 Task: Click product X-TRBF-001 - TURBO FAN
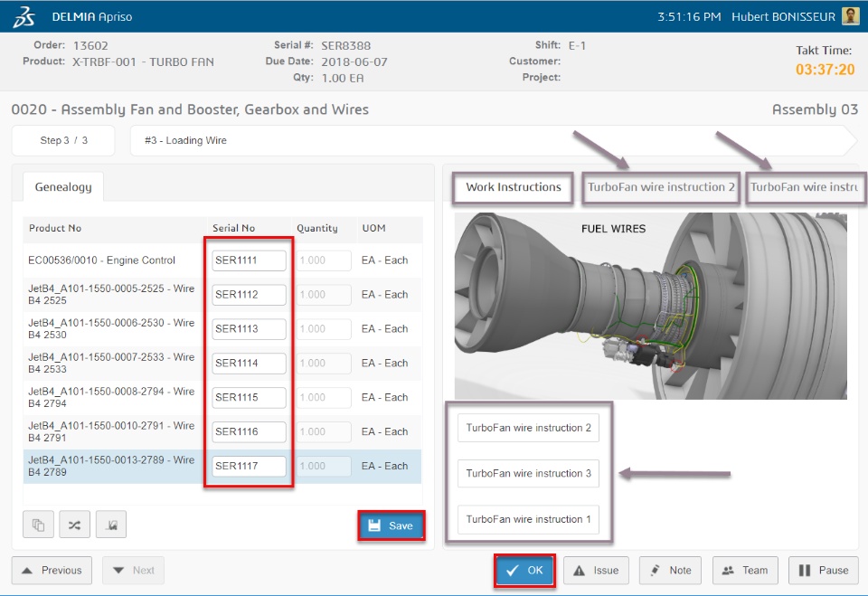point(144,62)
